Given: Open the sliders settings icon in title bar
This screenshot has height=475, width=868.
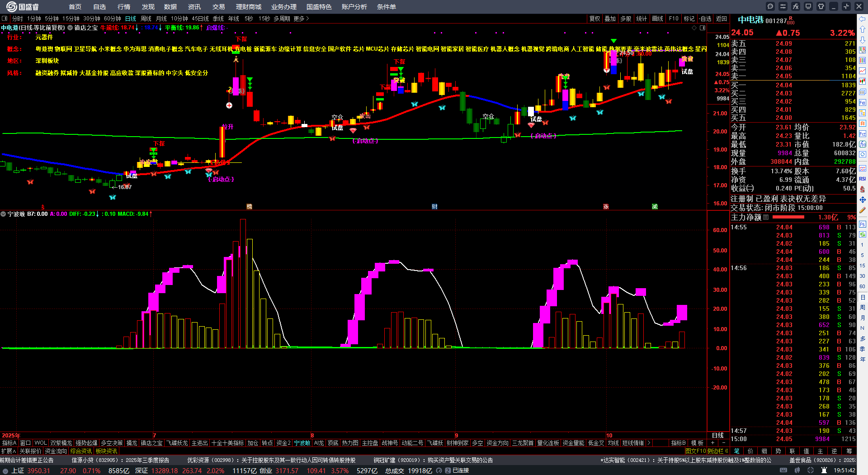Looking at the screenshot, I should 783,6.
